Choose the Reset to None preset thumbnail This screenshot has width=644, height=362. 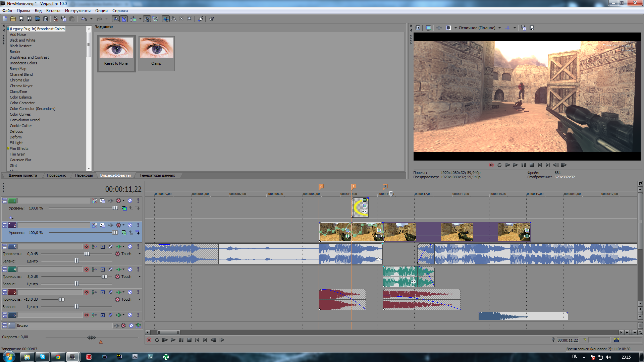(x=116, y=53)
